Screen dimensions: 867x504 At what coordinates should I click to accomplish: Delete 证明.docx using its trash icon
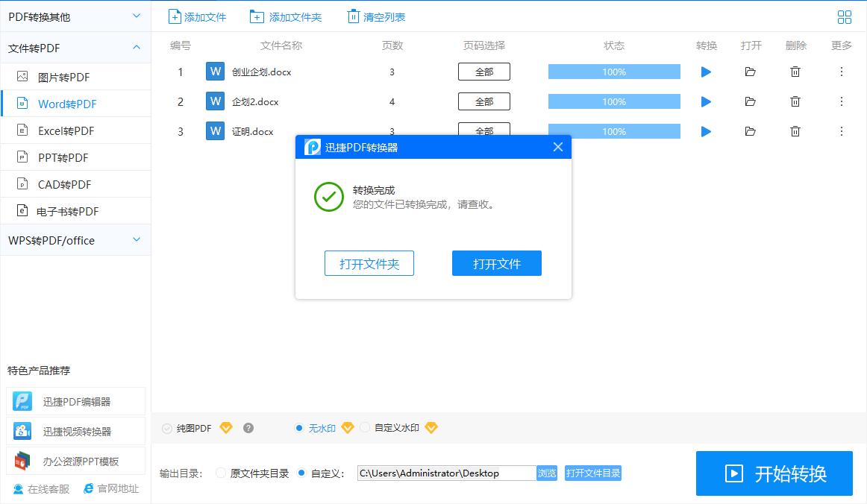pyautogui.click(x=795, y=131)
